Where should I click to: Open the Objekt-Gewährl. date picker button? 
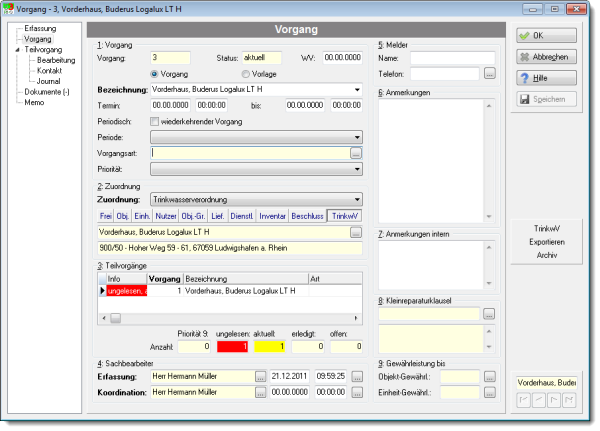pyautogui.click(x=490, y=377)
